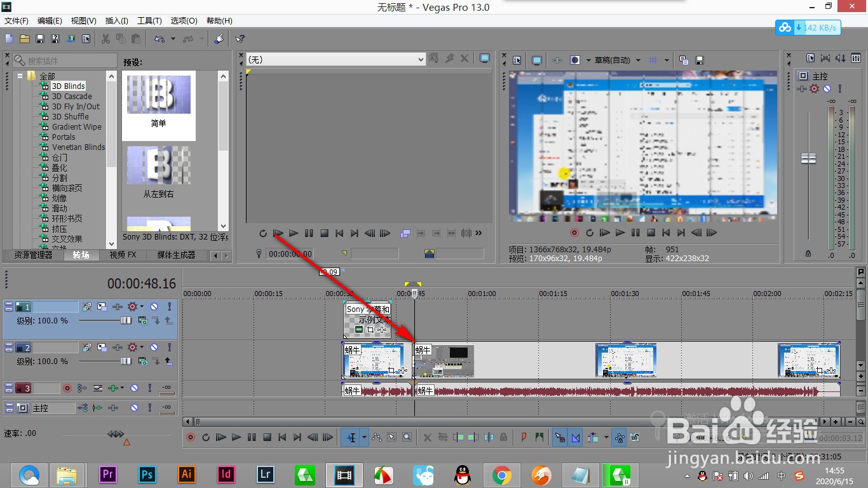The image size is (868, 488).
Task: Click the split screen view icon in preview
Action: tap(575, 60)
